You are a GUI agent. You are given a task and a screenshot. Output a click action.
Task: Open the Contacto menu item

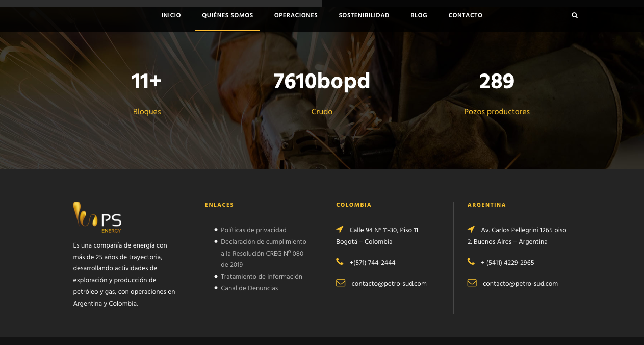click(x=465, y=15)
